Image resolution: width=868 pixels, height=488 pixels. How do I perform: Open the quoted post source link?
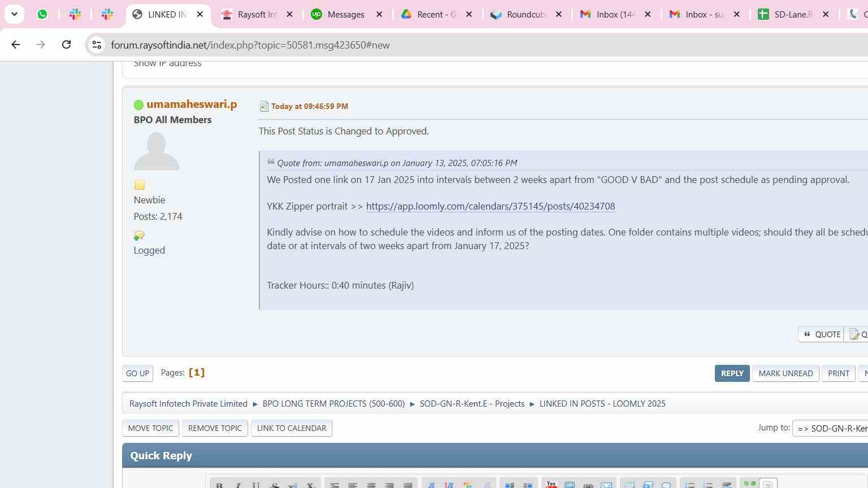(397, 163)
